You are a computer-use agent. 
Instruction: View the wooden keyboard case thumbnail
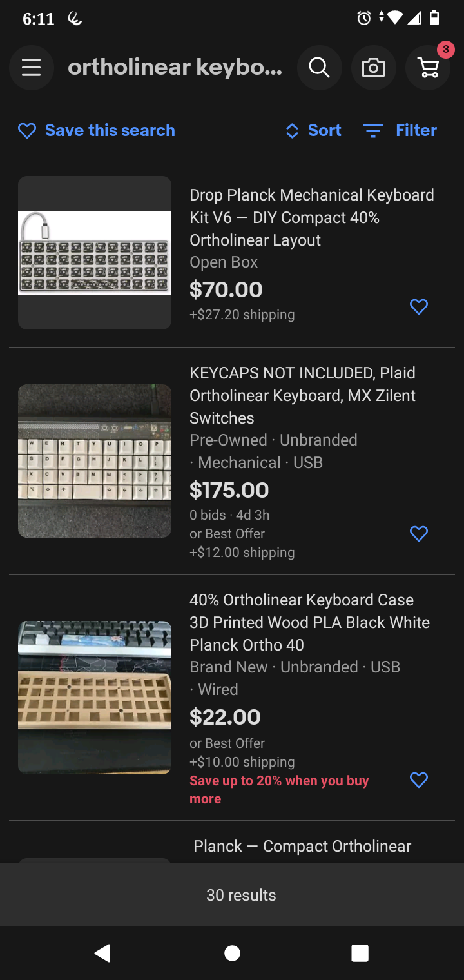click(x=95, y=697)
